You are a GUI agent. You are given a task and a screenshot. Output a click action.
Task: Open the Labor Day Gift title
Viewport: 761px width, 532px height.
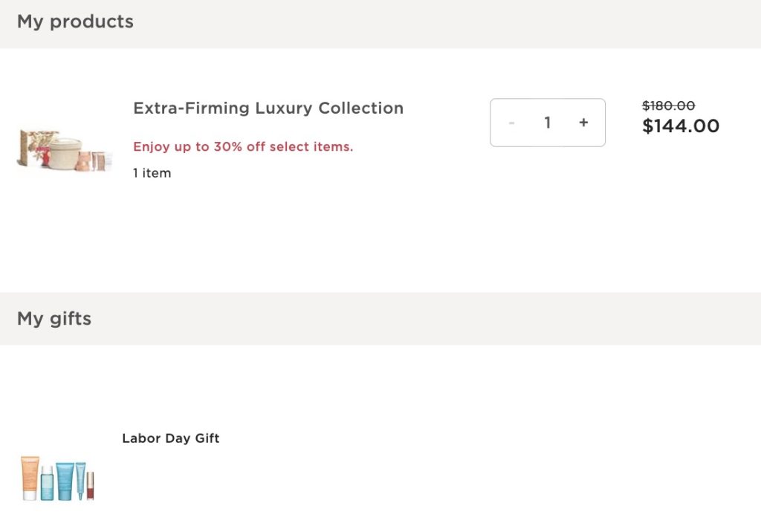171,438
